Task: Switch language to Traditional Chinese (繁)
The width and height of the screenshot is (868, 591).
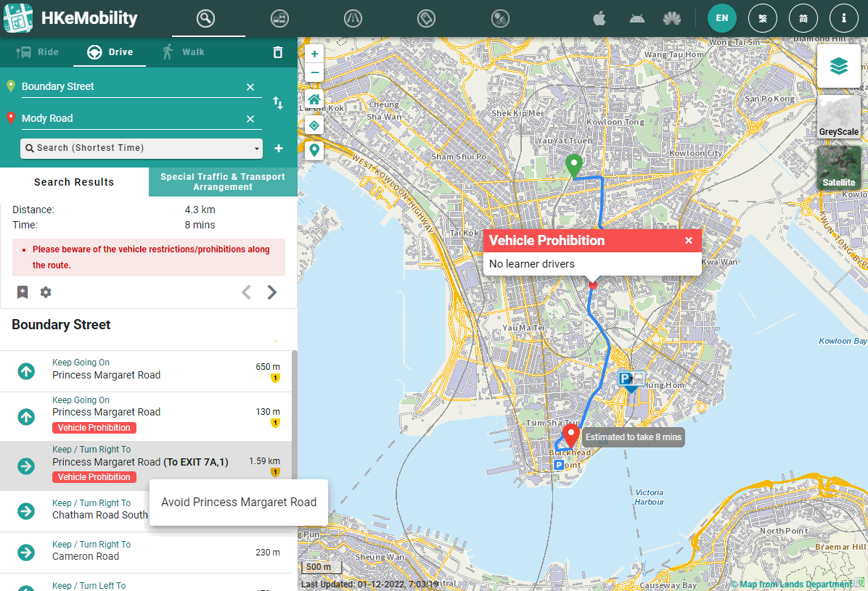Action: click(x=762, y=18)
